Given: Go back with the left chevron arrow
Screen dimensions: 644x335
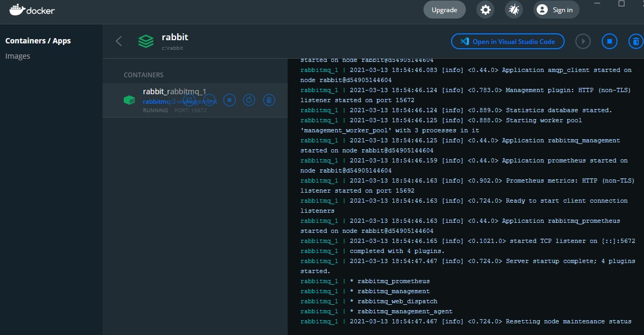Looking at the screenshot, I should click(119, 41).
